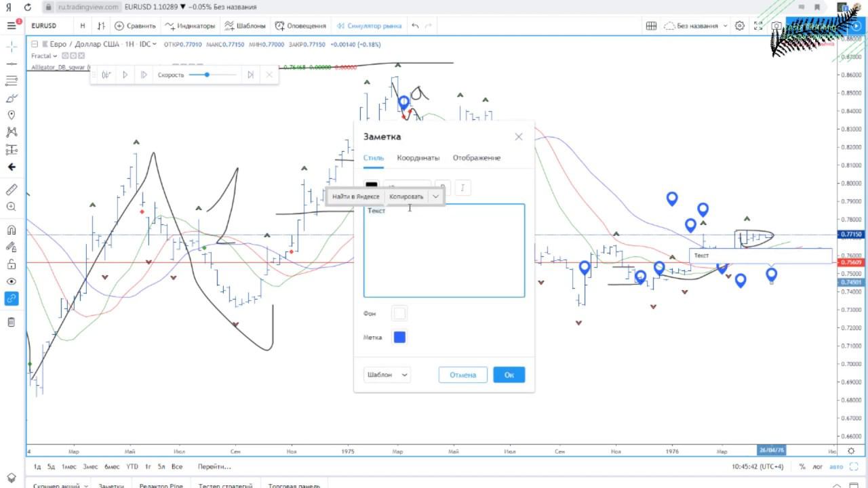
Task: Pick the trend line drawing tool
Action: pos(12,63)
